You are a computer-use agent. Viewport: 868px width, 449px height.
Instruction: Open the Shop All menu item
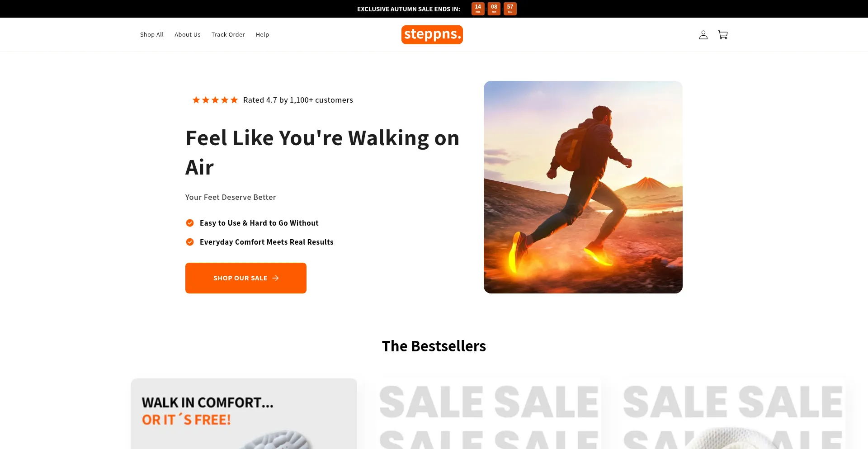coord(152,34)
